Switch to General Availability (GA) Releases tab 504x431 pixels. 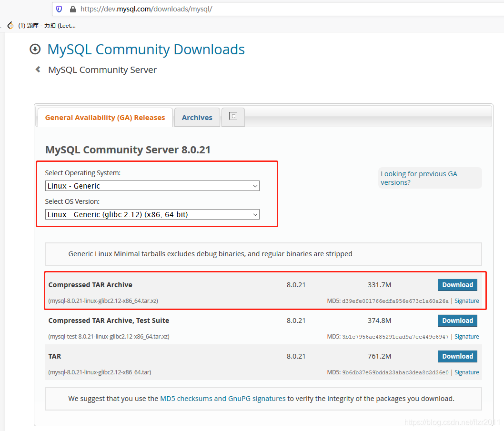pyautogui.click(x=105, y=118)
